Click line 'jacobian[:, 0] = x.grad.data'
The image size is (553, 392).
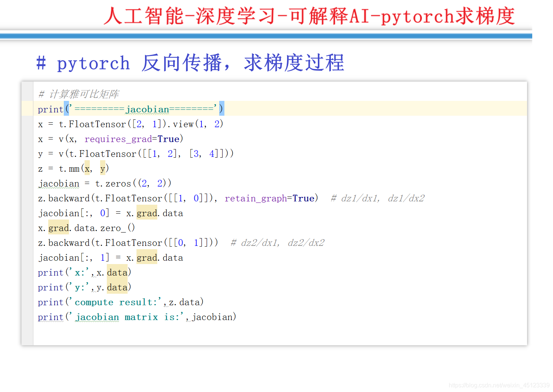(111, 213)
